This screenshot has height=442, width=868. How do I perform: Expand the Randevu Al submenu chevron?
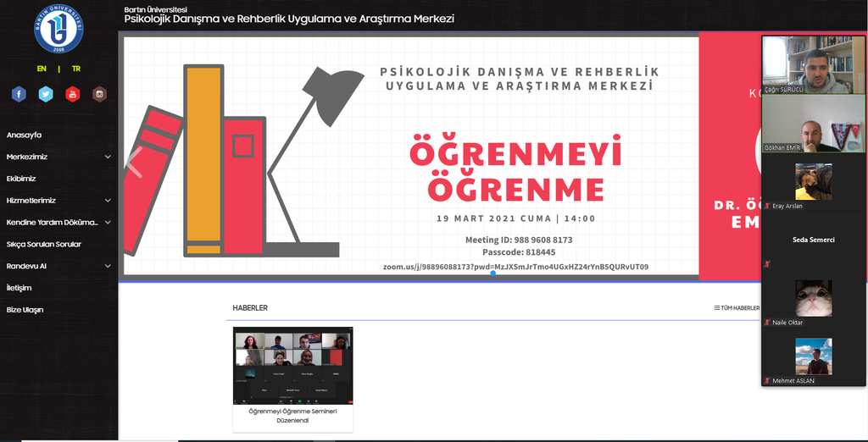click(x=108, y=266)
